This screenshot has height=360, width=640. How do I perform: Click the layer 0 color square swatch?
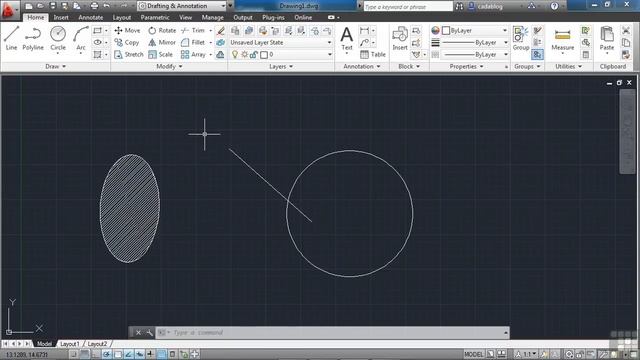click(x=264, y=55)
